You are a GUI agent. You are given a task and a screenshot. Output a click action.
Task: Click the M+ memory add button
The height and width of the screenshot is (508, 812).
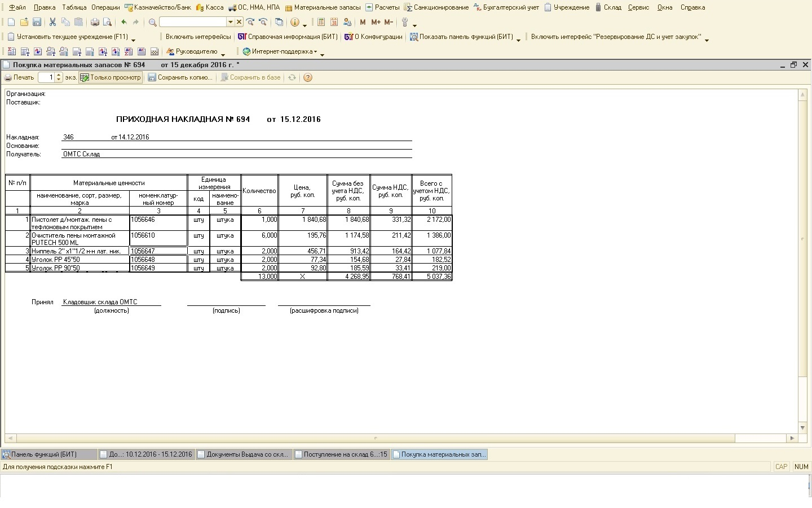(x=376, y=22)
